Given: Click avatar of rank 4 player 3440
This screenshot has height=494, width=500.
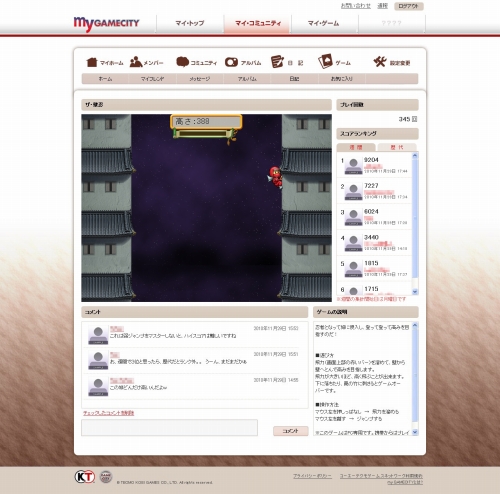Looking at the screenshot, I should tap(353, 244).
